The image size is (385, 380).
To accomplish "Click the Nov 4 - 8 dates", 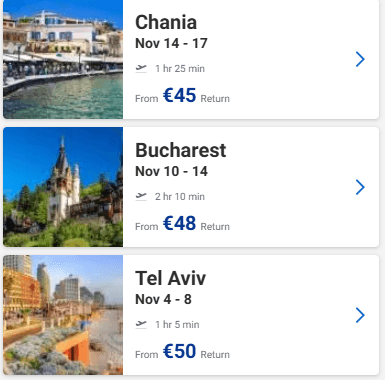I will [163, 299].
